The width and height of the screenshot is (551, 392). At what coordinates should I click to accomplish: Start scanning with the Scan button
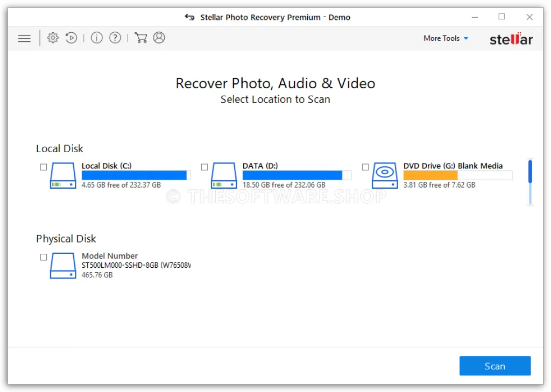pos(495,366)
